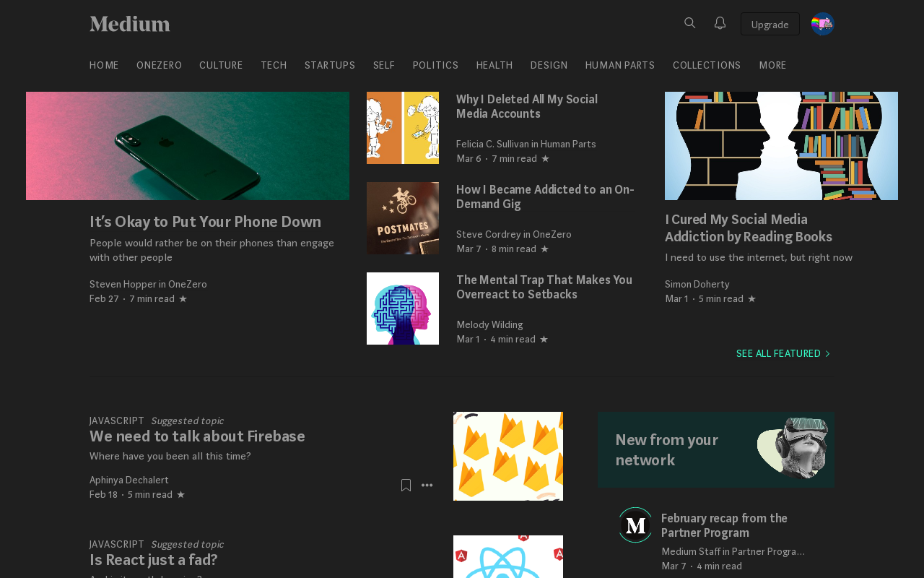Click the cartoon social media thumbnail
Image resolution: width=924 pixels, height=578 pixels.
coord(403,128)
